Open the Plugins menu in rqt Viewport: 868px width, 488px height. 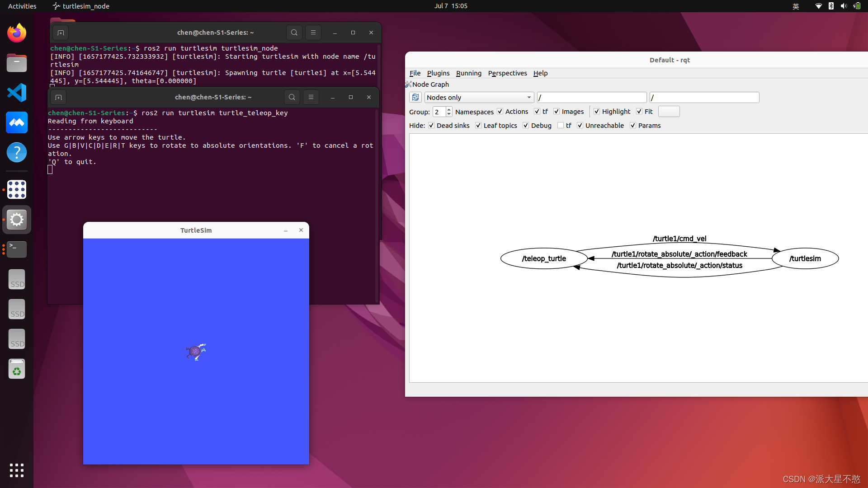point(438,73)
